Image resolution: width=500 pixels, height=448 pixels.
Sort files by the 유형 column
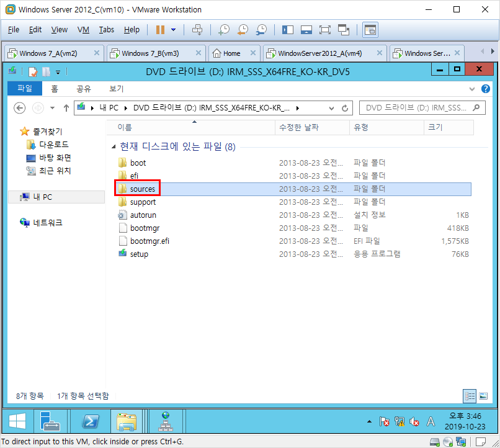[386, 128]
